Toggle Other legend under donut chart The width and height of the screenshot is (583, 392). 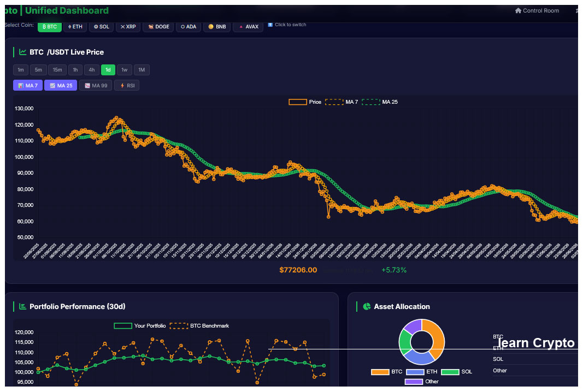tap(422, 382)
